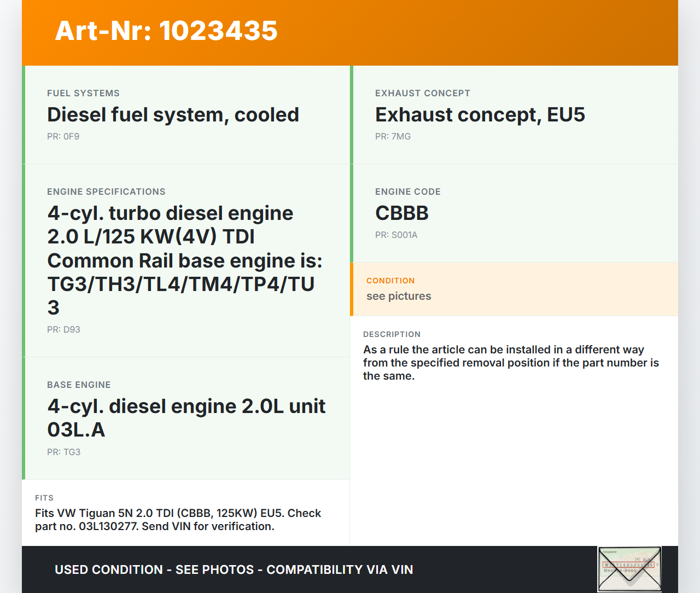This screenshot has width=700, height=593.
Task: Click the Condition 'see pictures' text
Action: [399, 296]
